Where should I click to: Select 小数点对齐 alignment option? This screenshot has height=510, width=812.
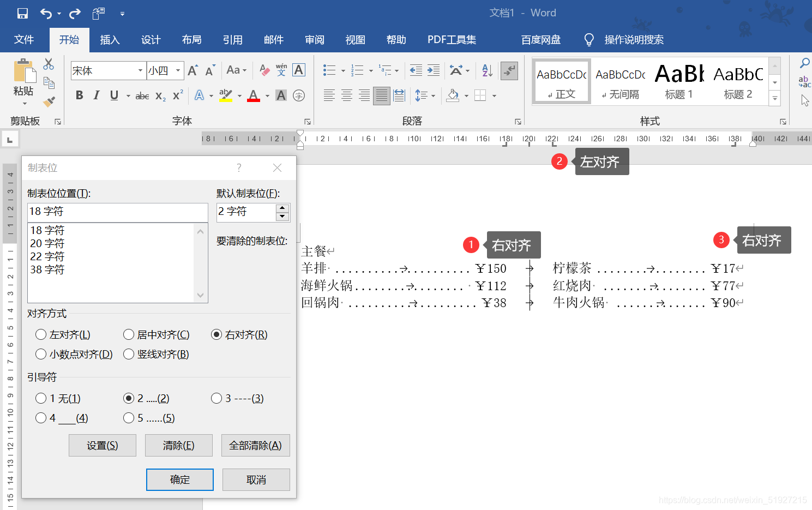(40, 354)
